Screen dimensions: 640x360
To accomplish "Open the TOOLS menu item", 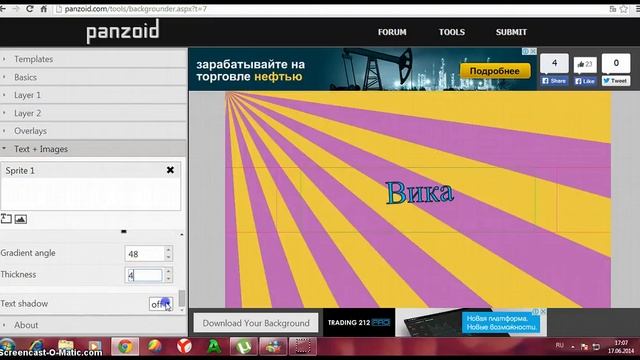I will click(451, 32).
